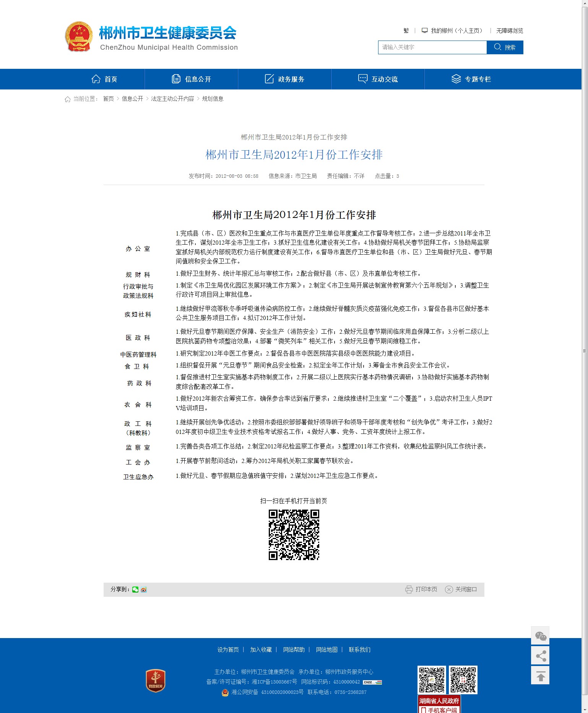Click the monitor icon beside 我的郴州
The height and width of the screenshot is (713, 588).
(x=424, y=30)
